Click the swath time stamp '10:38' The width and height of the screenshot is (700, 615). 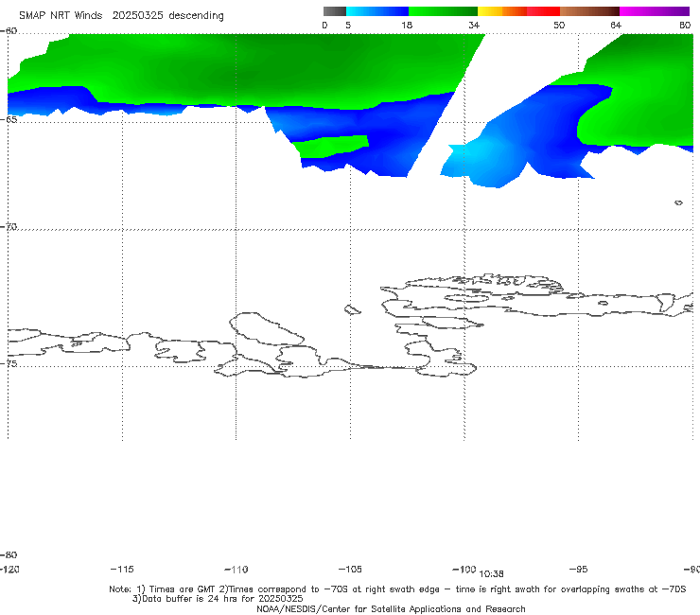point(491,574)
